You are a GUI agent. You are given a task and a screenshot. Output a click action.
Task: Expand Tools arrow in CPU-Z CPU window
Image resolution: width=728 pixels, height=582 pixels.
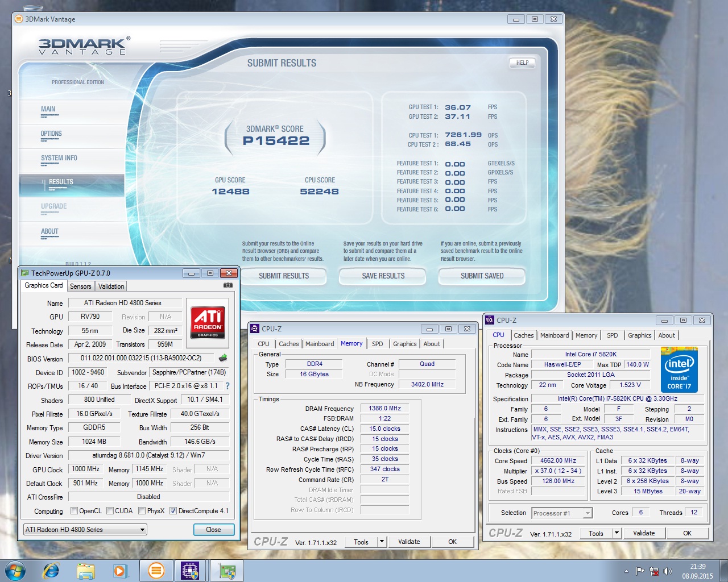617,533
